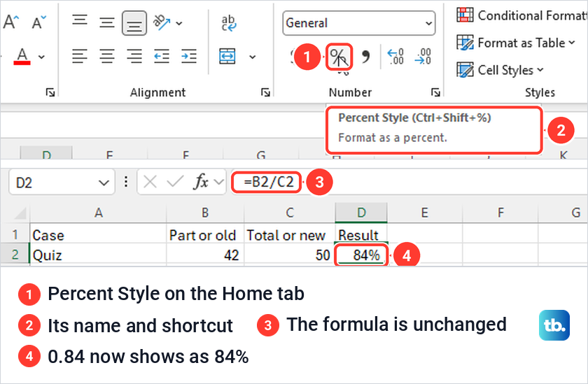Open text orientation options
588x384 pixels.
[x=162, y=22]
